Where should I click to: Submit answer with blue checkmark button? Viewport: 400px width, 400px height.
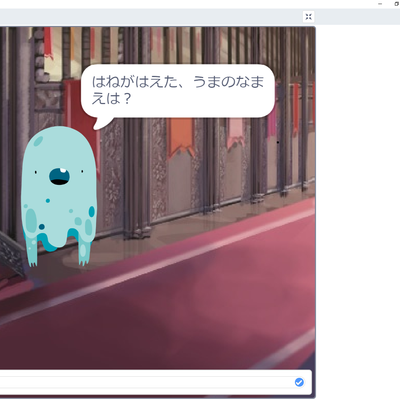(x=299, y=382)
